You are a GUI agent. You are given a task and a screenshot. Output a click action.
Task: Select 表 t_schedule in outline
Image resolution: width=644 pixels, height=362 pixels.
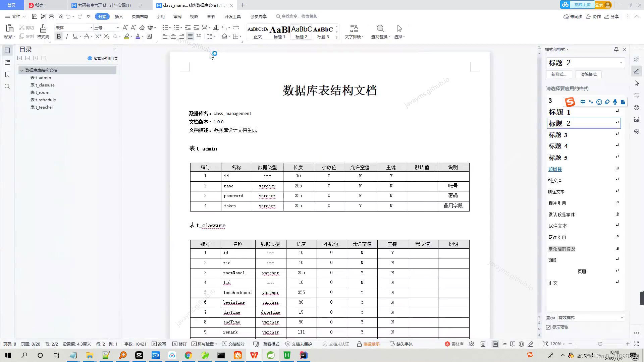43,100
